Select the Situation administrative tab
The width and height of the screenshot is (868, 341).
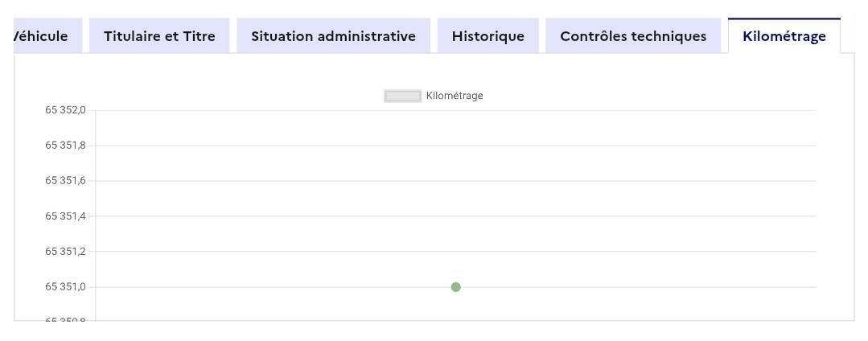tap(333, 36)
